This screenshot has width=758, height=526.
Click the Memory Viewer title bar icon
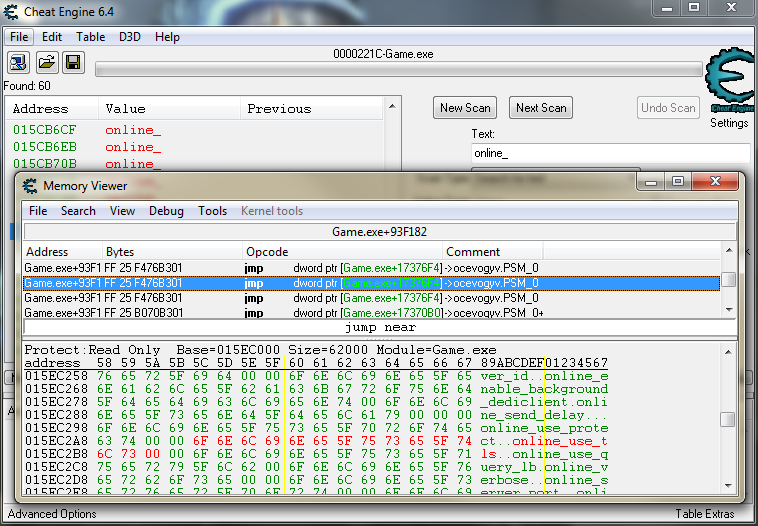pyautogui.click(x=30, y=185)
